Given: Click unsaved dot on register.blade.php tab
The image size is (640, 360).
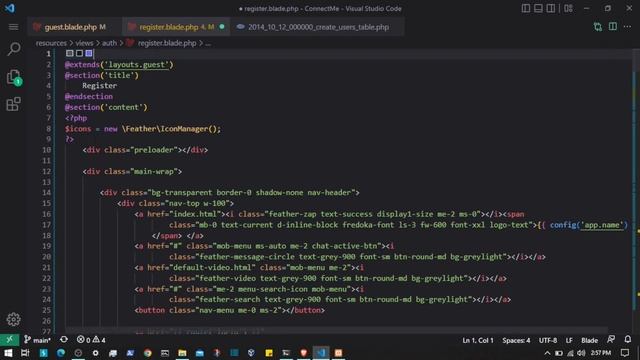Looking at the screenshot, I should [x=222, y=27].
